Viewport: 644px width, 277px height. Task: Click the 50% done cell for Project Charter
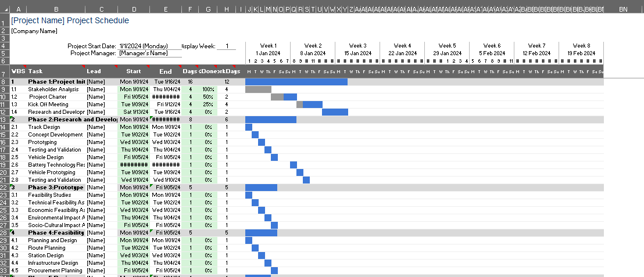[208, 97]
